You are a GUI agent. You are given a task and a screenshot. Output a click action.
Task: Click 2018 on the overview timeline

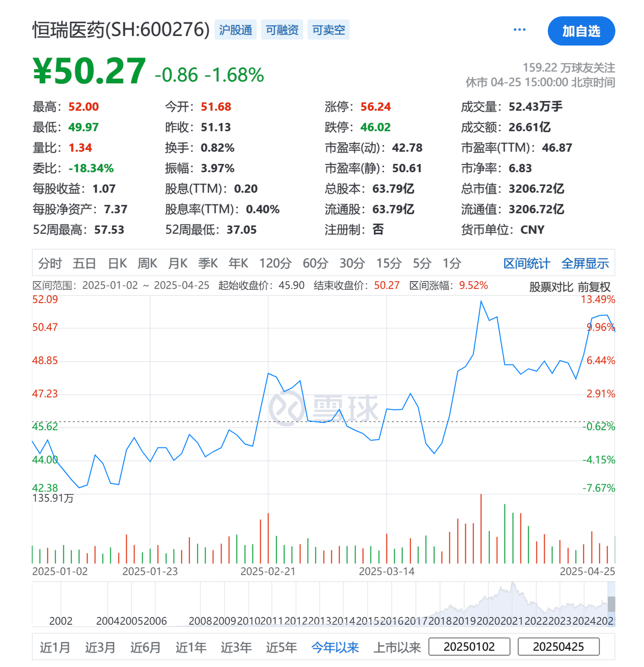pos(440,621)
